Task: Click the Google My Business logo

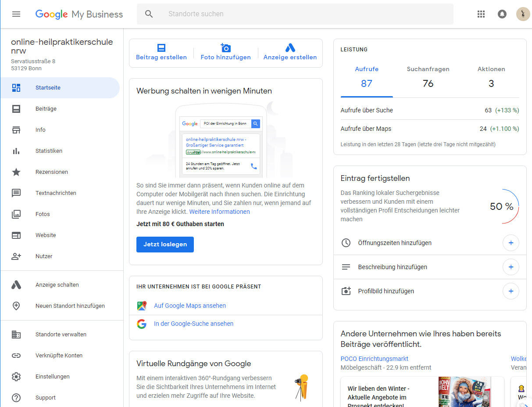Action: pyautogui.click(x=79, y=14)
